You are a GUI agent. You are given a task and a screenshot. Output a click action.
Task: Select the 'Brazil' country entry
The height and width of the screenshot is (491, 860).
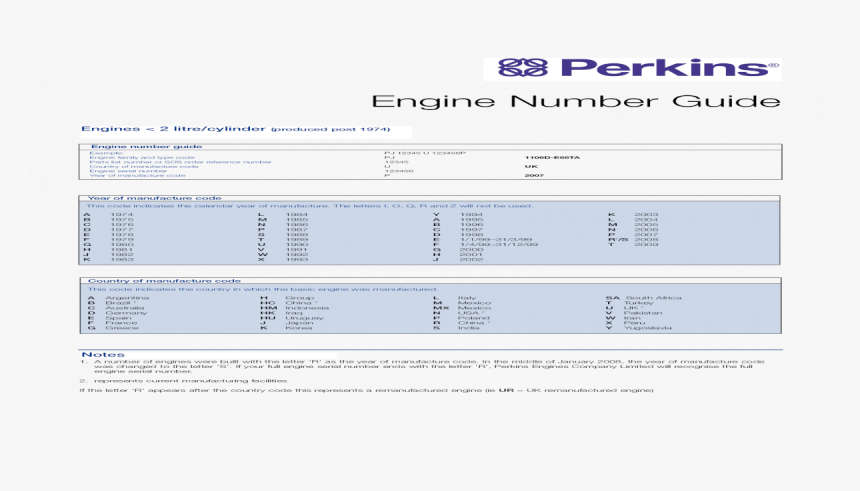(120, 303)
